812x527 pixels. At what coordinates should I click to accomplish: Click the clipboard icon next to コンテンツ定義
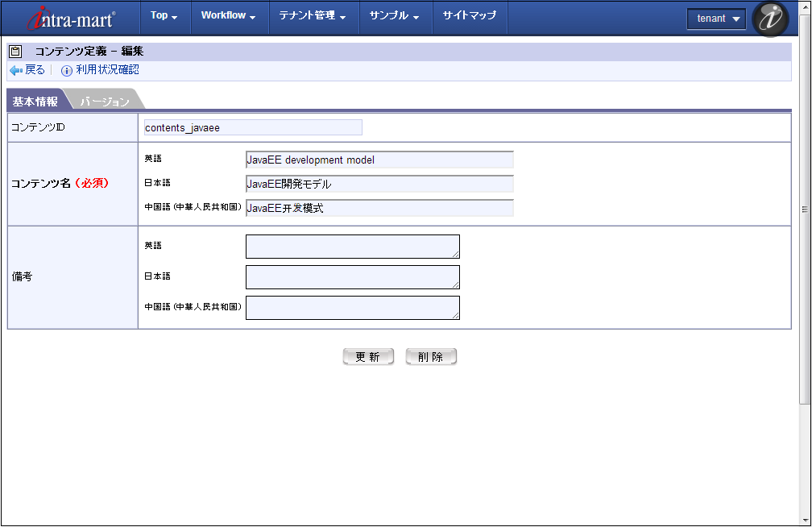pos(15,51)
